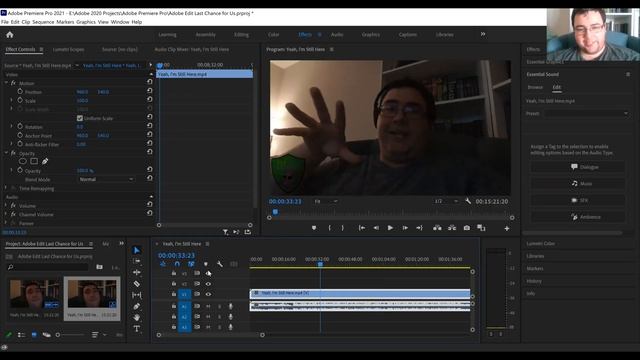Create an ellipse mask under Opacity
Screen dimensions: 640x360
(22, 161)
